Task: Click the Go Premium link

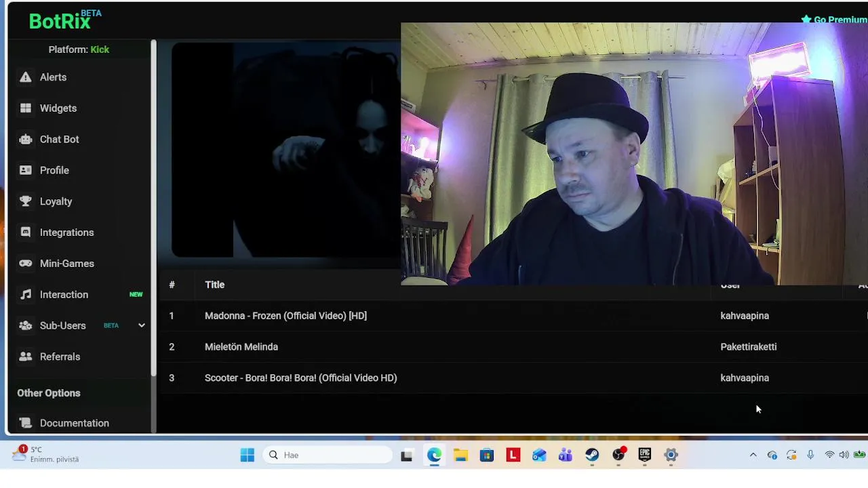Action: tap(834, 20)
